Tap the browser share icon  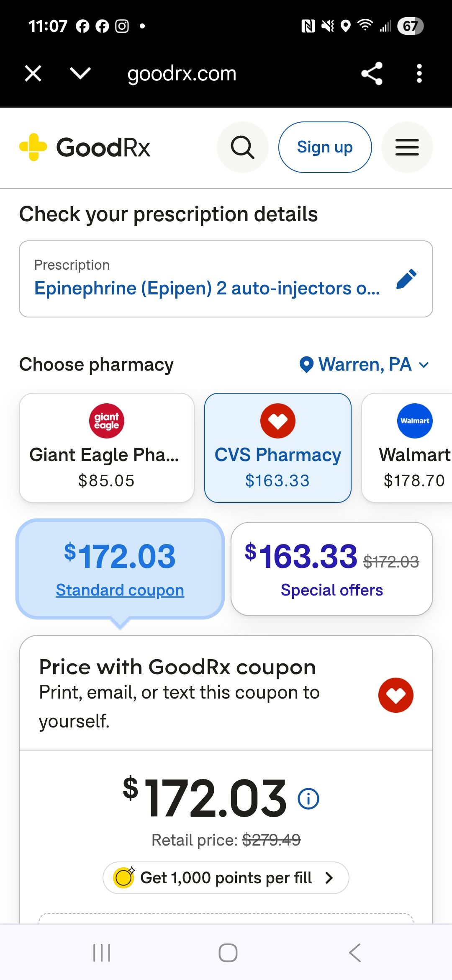(x=372, y=74)
